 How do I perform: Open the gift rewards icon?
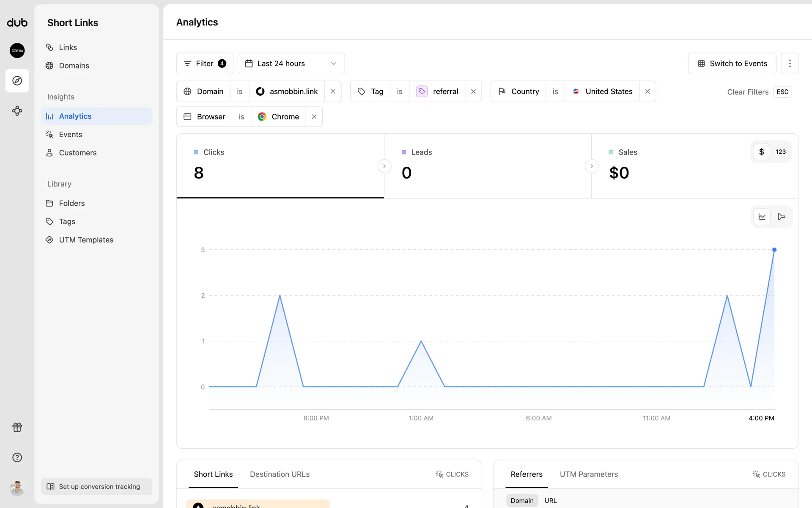point(17,427)
